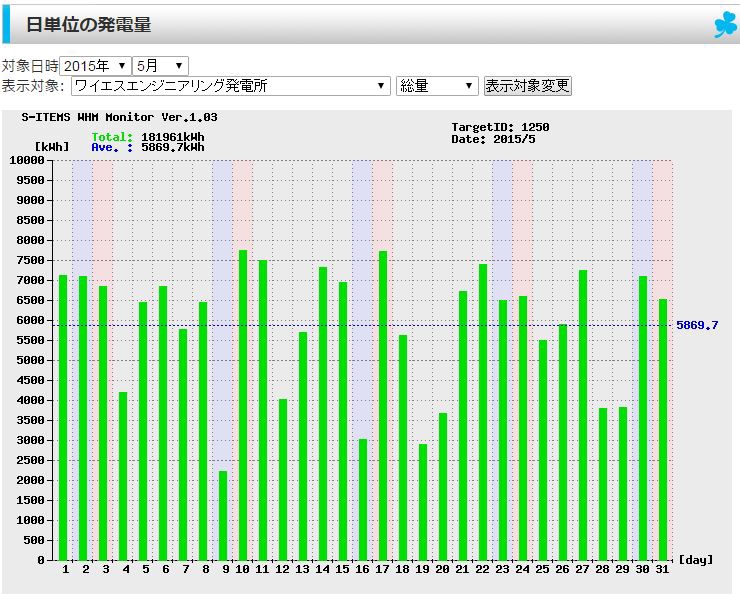
Task: Click the green bar for day 31
Action: tap(663, 429)
